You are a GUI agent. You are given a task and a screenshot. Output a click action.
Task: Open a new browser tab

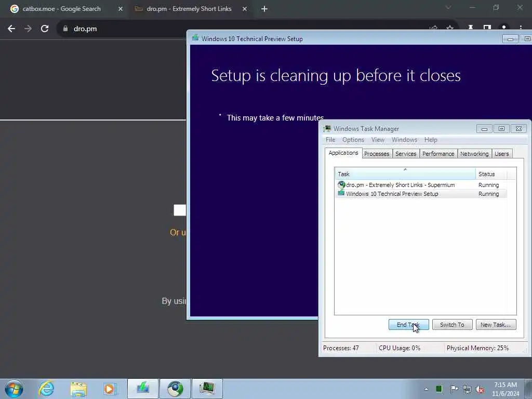(264, 9)
